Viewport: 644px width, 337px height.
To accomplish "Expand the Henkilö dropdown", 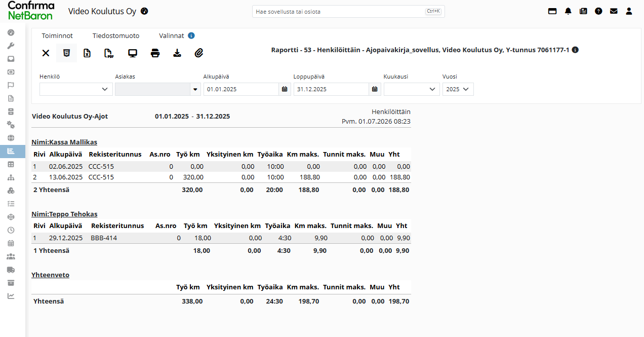I will 76,89.
